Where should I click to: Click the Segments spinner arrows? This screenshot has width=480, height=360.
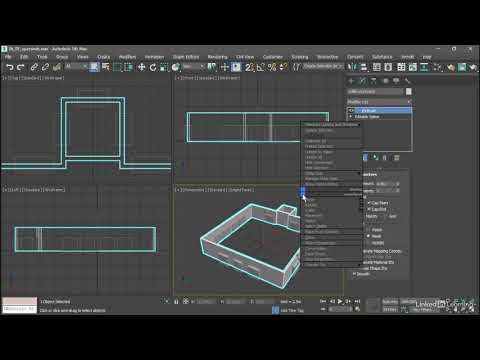tap(398, 190)
